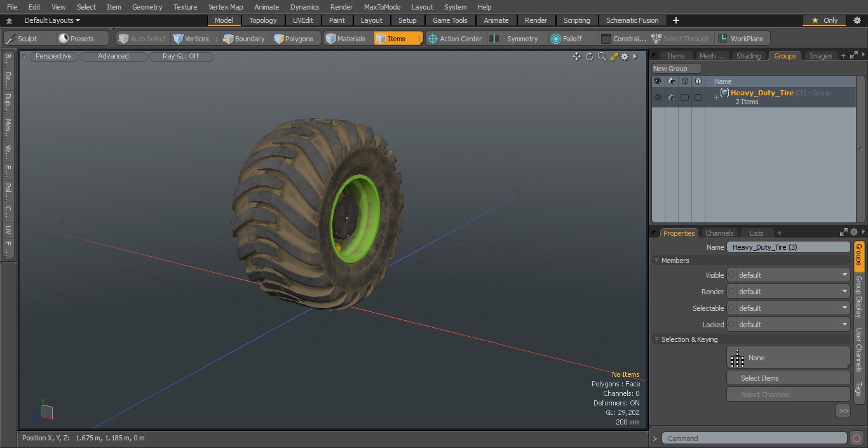Open the Action Center options
The width and height of the screenshot is (868, 448).
point(455,39)
